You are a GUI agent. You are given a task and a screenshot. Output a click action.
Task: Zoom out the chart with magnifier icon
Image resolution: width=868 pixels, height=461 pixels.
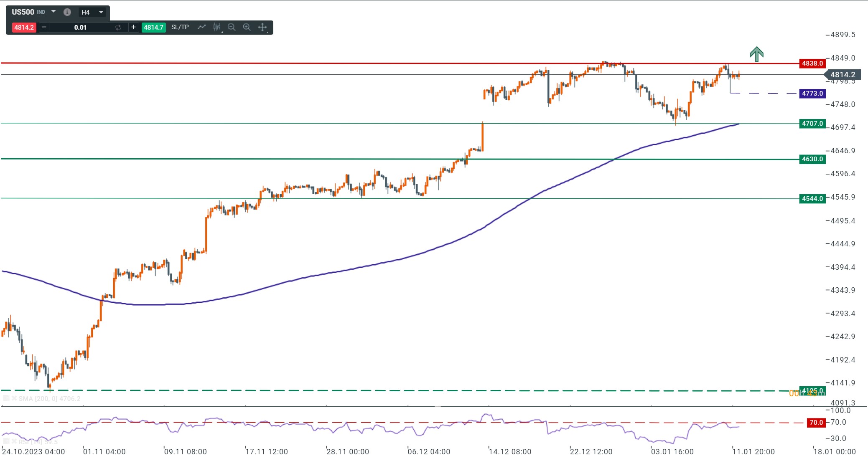point(232,27)
